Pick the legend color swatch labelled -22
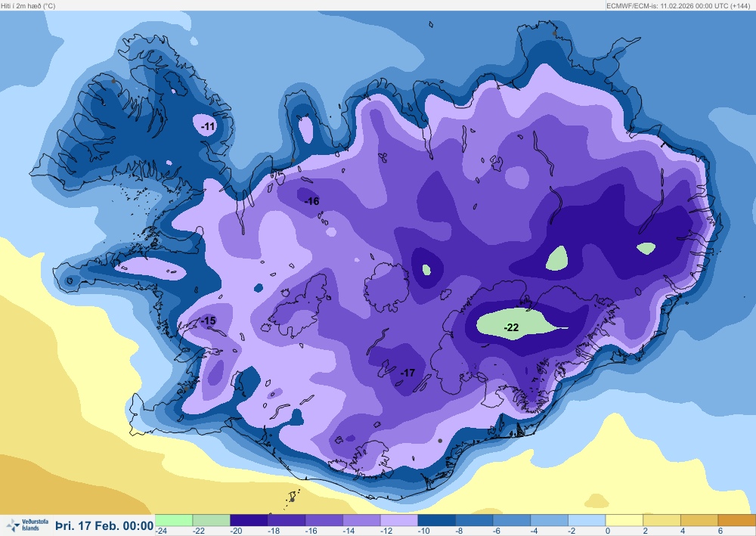 [211, 520]
